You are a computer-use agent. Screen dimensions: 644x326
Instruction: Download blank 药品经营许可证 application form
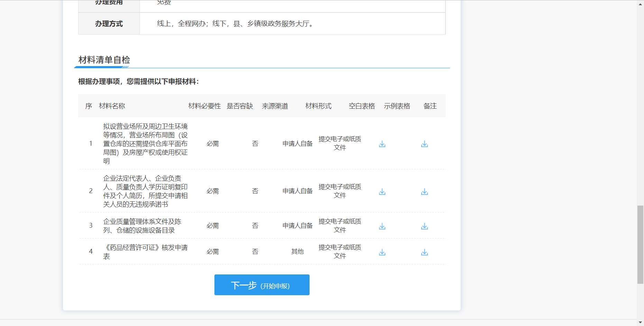click(x=382, y=252)
